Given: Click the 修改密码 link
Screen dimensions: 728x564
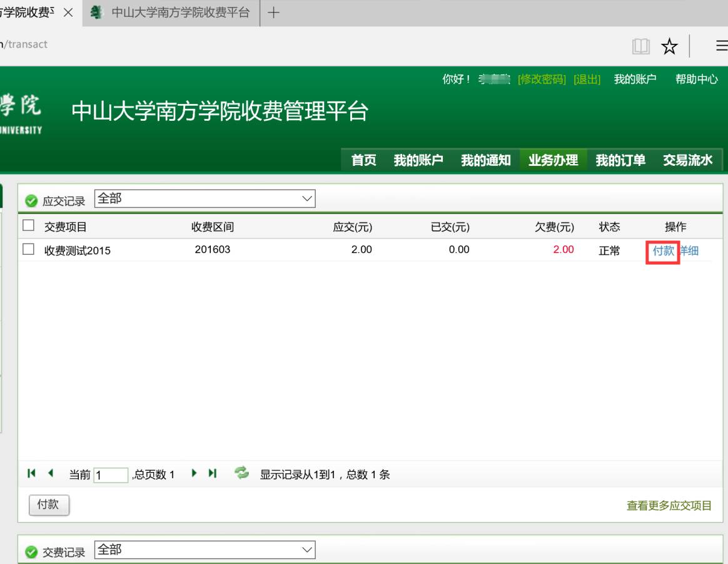Looking at the screenshot, I should coord(542,79).
